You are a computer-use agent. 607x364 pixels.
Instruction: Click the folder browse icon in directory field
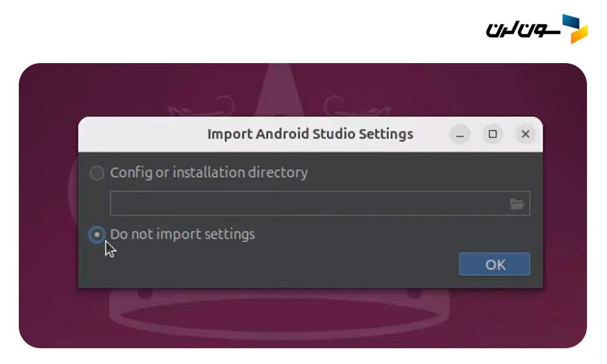(x=517, y=204)
